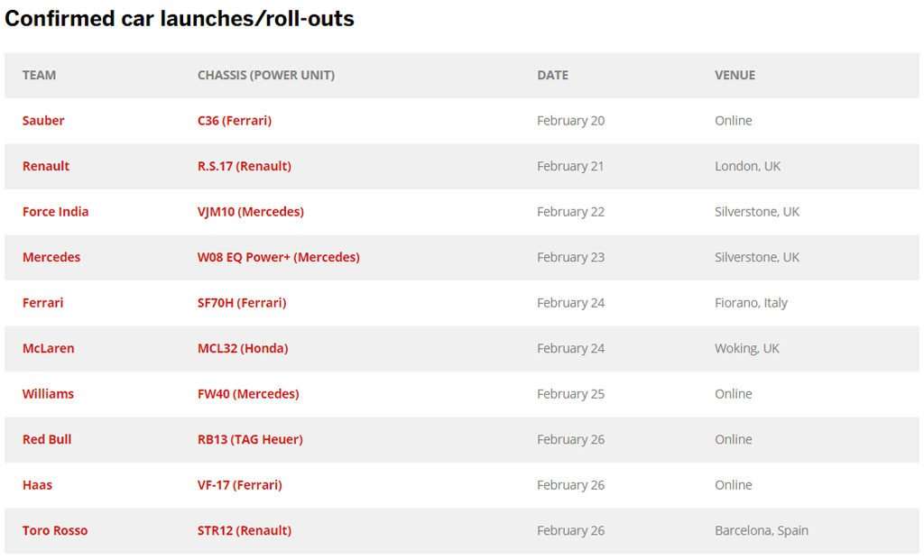The image size is (924, 560).
Task: Click the C36 (Ferrari) chassis link
Action: (235, 121)
